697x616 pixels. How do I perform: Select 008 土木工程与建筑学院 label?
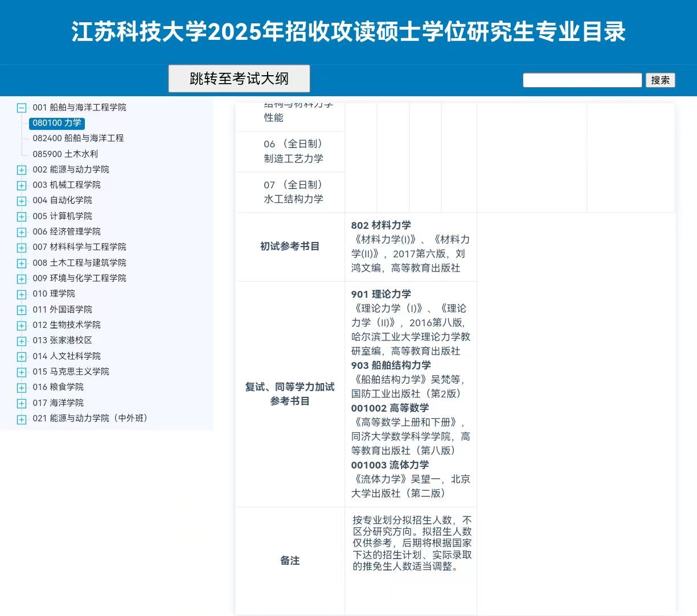[79, 262]
